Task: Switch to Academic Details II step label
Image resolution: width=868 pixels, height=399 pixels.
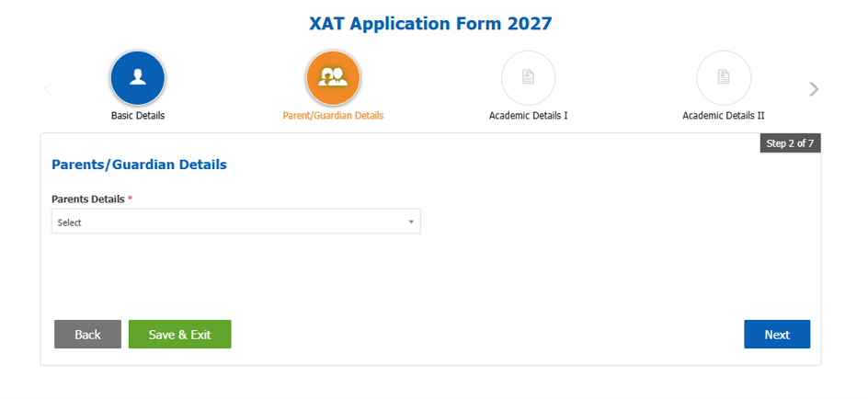Action: coord(724,116)
